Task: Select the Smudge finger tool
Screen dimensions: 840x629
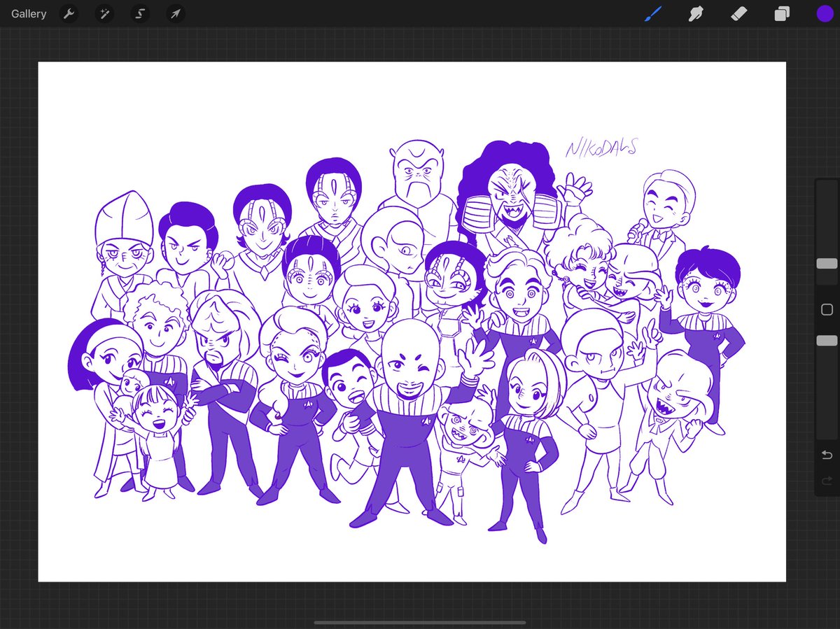Action: [x=696, y=13]
